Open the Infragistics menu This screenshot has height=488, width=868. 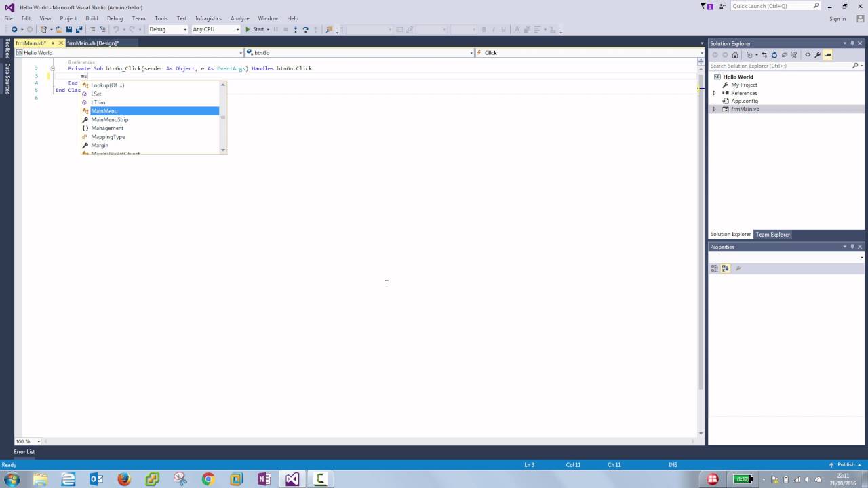(x=208, y=18)
